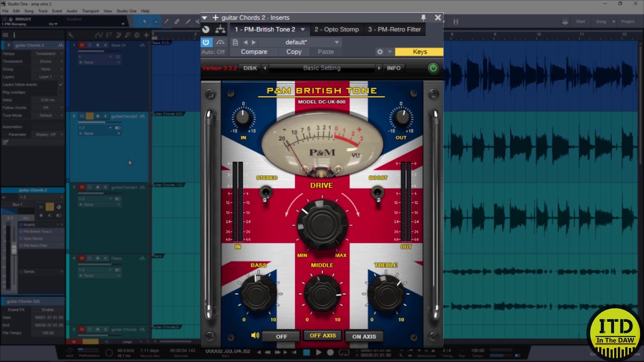Image resolution: width=644 pixels, height=362 pixels.
Task: Click the DISK button in British Tone
Action: pos(250,68)
